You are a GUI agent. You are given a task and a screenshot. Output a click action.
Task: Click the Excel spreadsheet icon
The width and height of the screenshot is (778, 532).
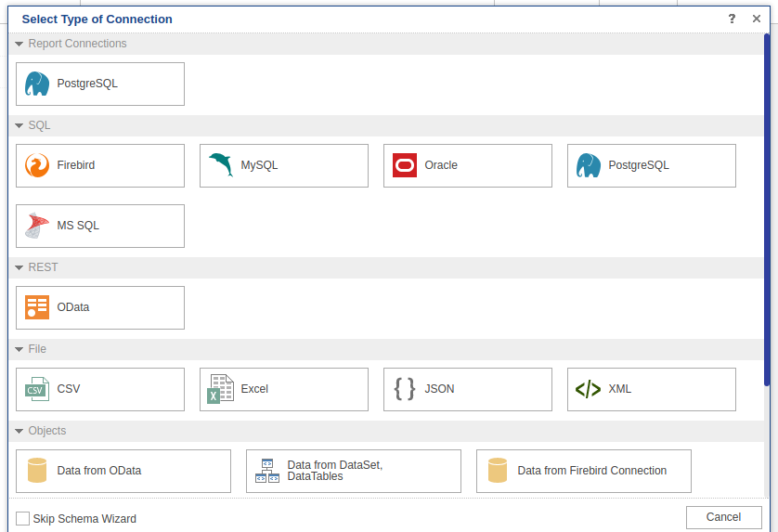tap(221, 389)
